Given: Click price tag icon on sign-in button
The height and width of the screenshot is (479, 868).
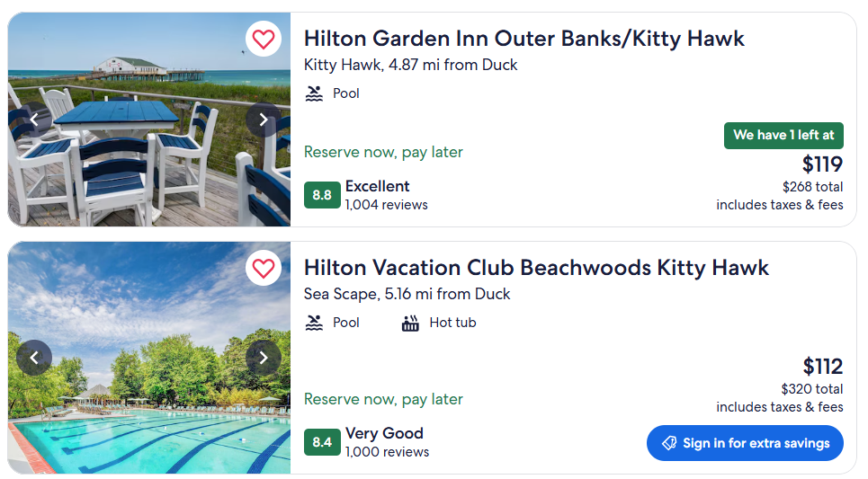Looking at the screenshot, I should (668, 443).
